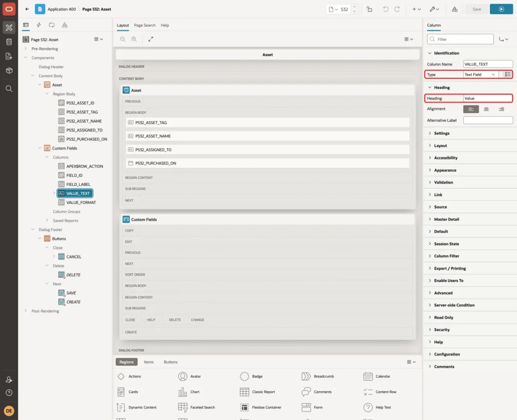Open the Type select list
The width and height of the screenshot is (517, 420).
[x=481, y=75]
